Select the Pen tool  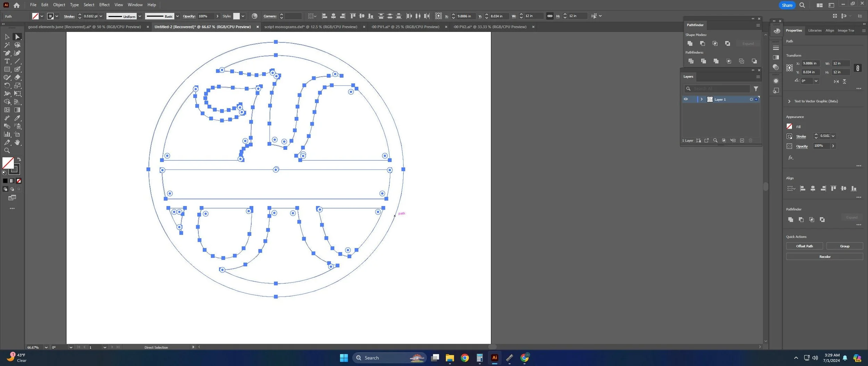[x=7, y=53]
